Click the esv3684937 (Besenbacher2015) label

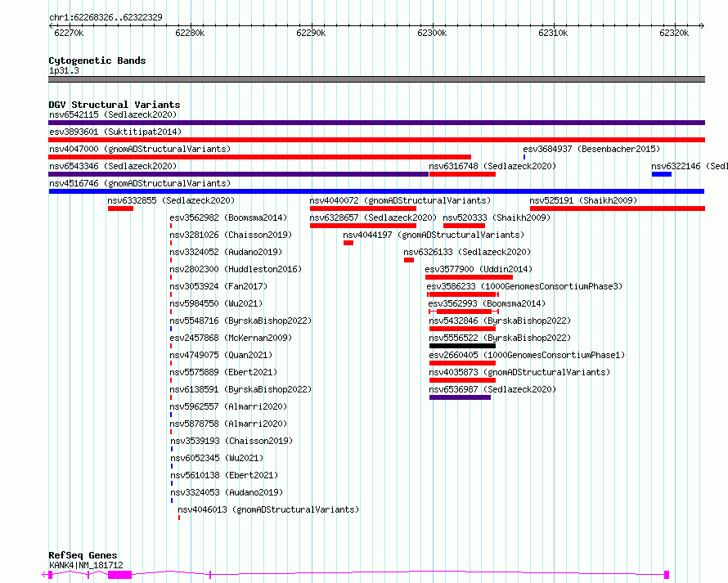point(591,149)
